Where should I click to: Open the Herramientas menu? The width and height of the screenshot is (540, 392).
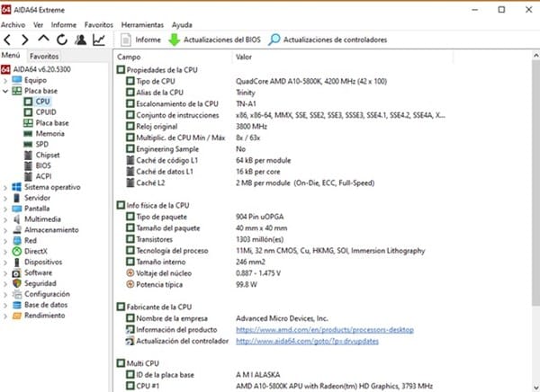click(x=142, y=25)
